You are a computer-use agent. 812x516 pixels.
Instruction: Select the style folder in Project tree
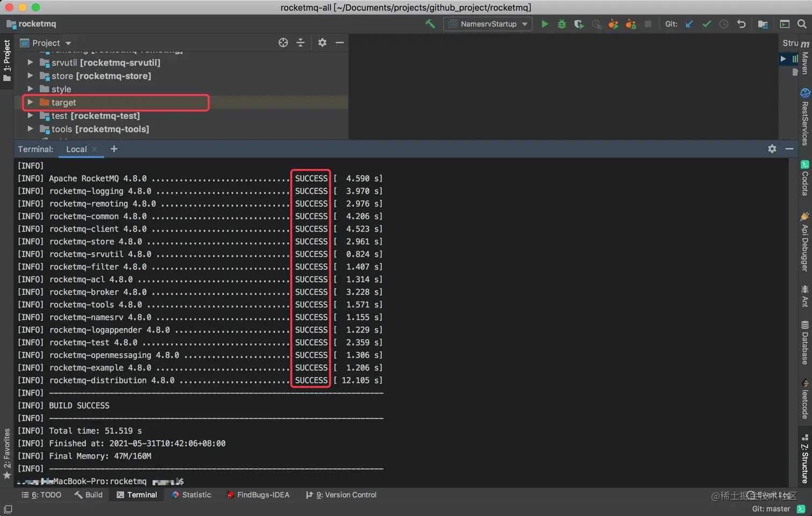point(61,89)
